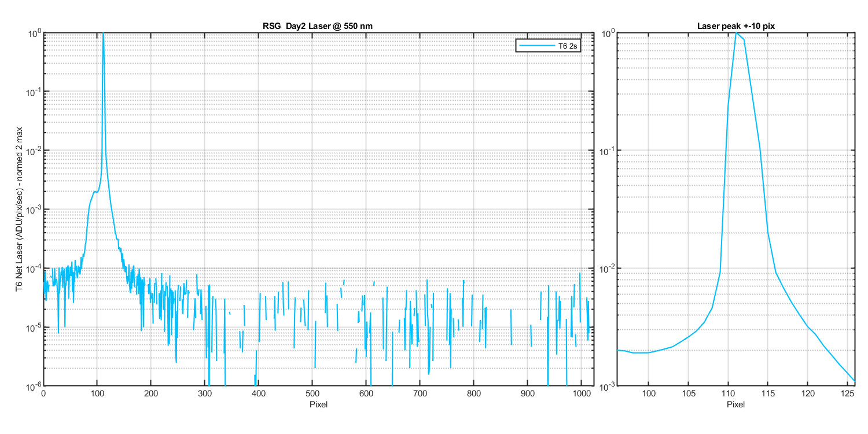Click the '600' x tick label in the left plot
The image size is (868, 434).
tap(366, 393)
